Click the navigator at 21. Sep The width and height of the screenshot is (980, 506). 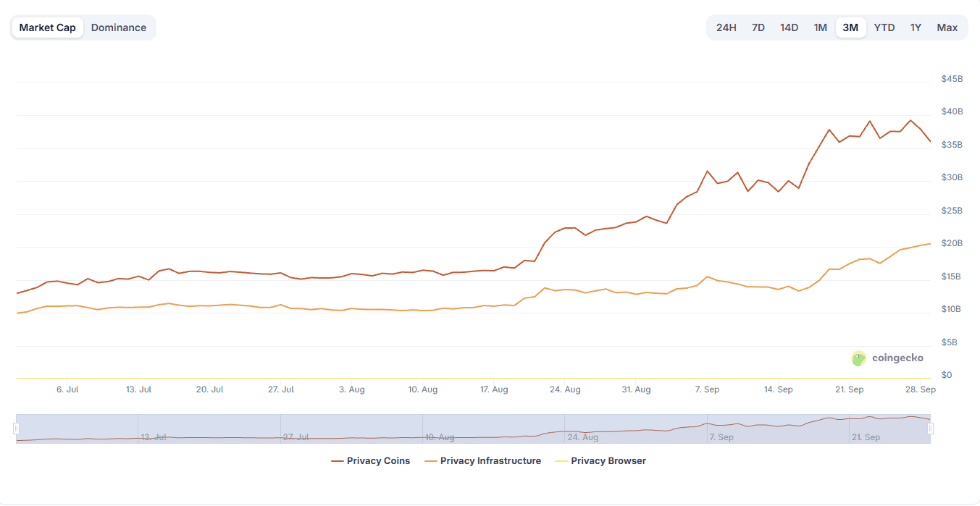coord(866,437)
